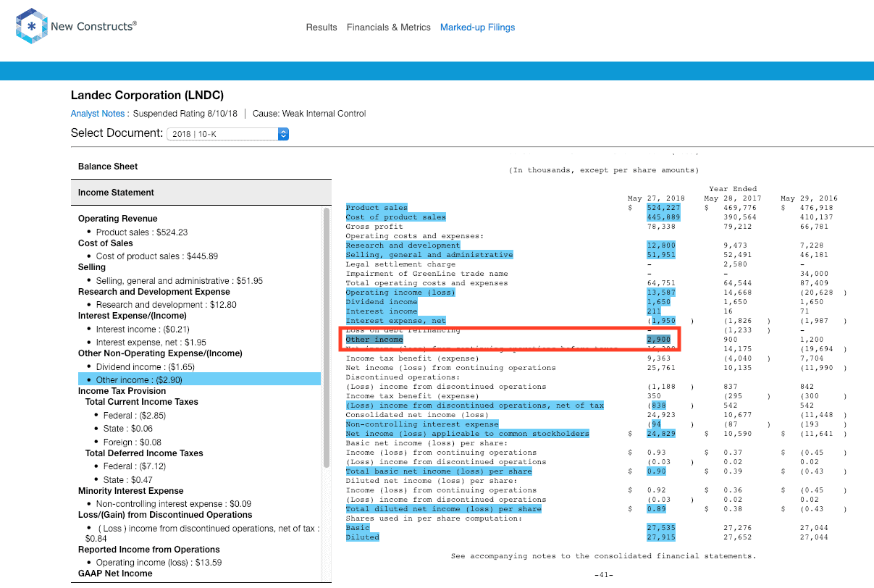
Task: Click highlighted value 27,915 in the filing
Action: [x=661, y=537]
